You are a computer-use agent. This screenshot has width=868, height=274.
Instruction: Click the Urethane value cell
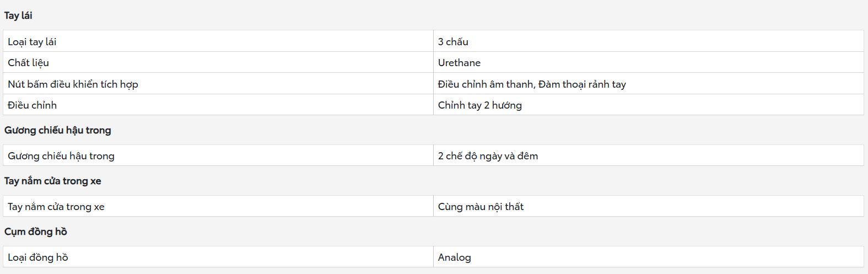tap(649, 62)
